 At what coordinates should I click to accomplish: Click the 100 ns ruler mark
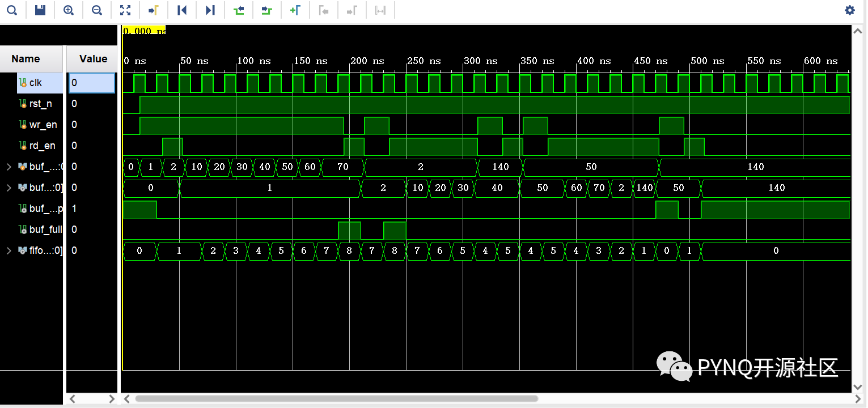tap(254, 61)
